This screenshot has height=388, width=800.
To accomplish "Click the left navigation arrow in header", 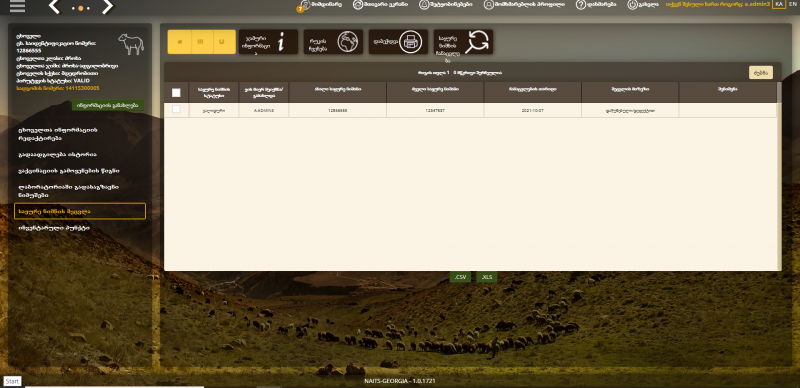I will tap(55, 7).
